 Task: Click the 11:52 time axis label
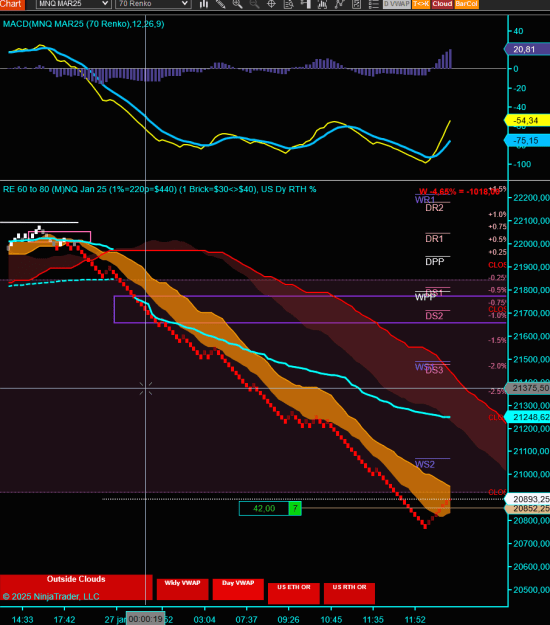point(415,620)
